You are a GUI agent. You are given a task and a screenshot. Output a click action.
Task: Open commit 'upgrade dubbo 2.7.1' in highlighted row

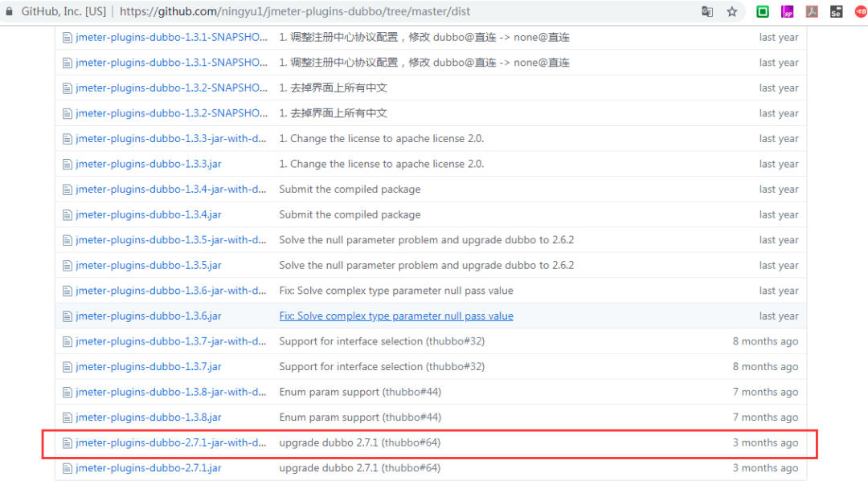359,442
